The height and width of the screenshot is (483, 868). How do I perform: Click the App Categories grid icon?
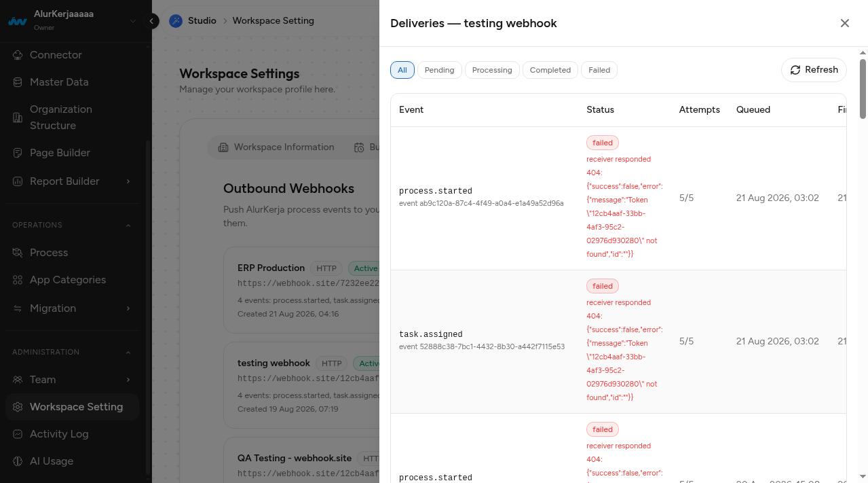(18, 280)
